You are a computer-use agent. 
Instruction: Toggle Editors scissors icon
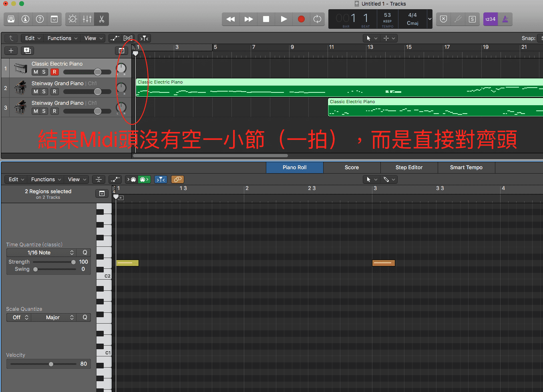(101, 19)
